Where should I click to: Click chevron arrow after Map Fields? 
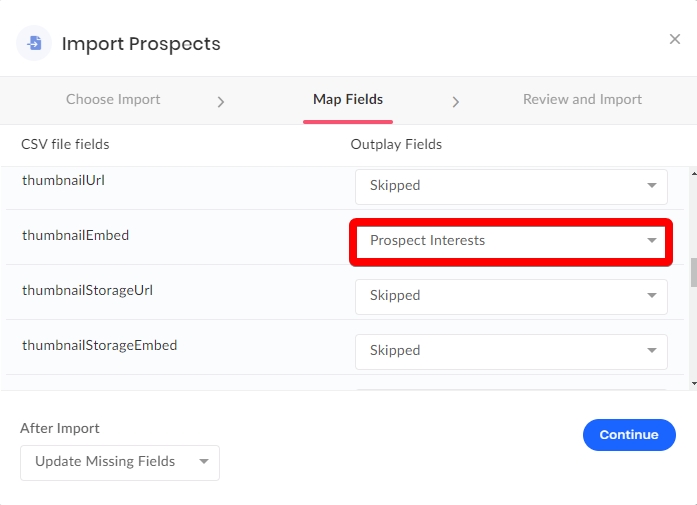click(456, 101)
